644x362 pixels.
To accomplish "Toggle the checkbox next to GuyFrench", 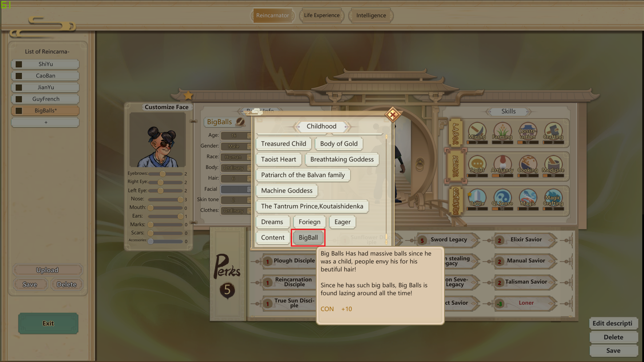I will pos(19,99).
